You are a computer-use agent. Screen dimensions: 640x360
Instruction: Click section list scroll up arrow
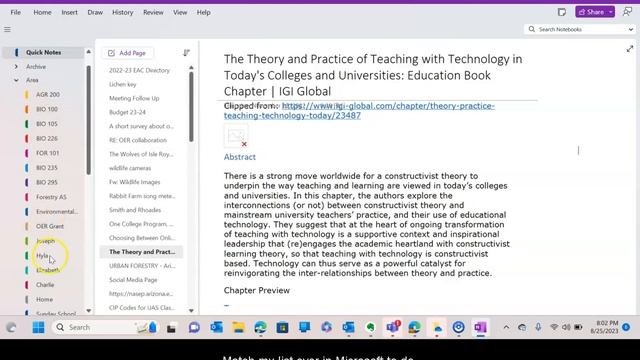click(x=89, y=52)
